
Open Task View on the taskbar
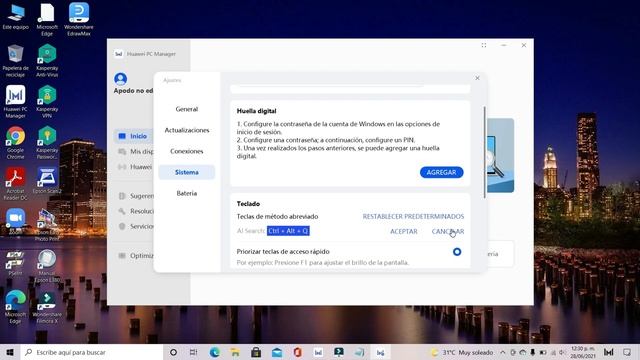point(193,352)
